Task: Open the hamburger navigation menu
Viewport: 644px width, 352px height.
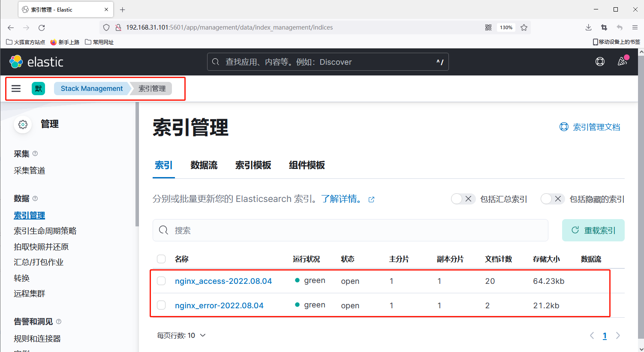Action: (x=16, y=88)
